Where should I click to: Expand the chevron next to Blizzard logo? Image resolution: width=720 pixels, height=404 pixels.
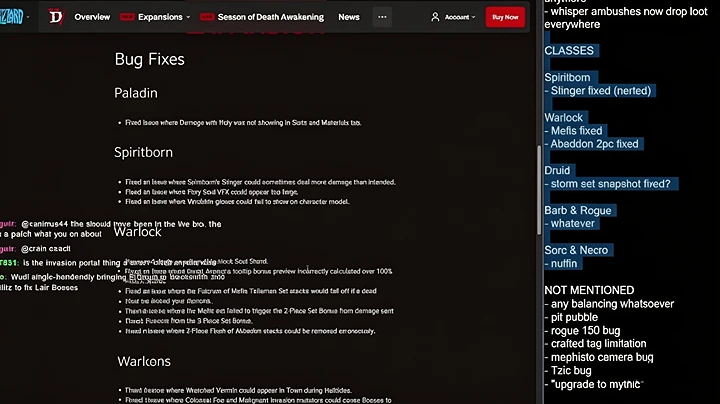tap(28, 17)
